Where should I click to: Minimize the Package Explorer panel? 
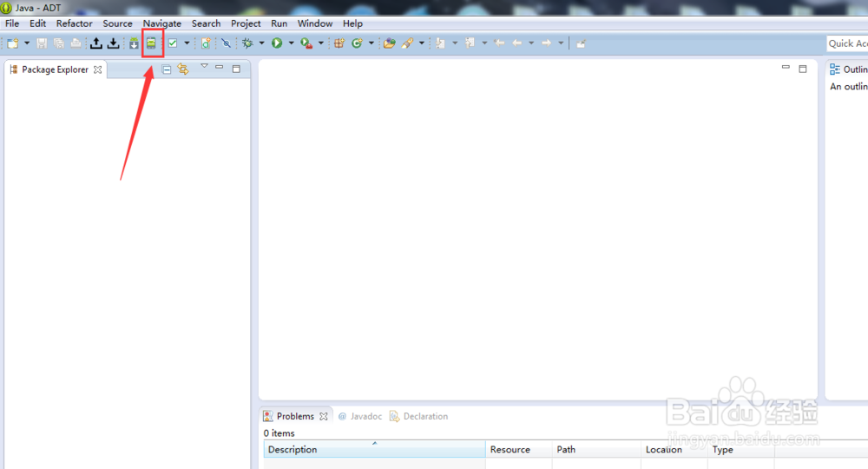(x=220, y=67)
